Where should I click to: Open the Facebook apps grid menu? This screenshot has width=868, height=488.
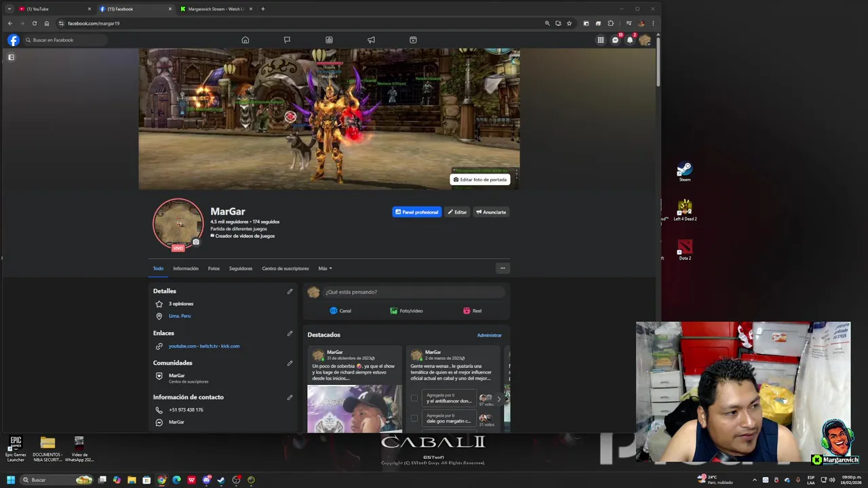[600, 40]
